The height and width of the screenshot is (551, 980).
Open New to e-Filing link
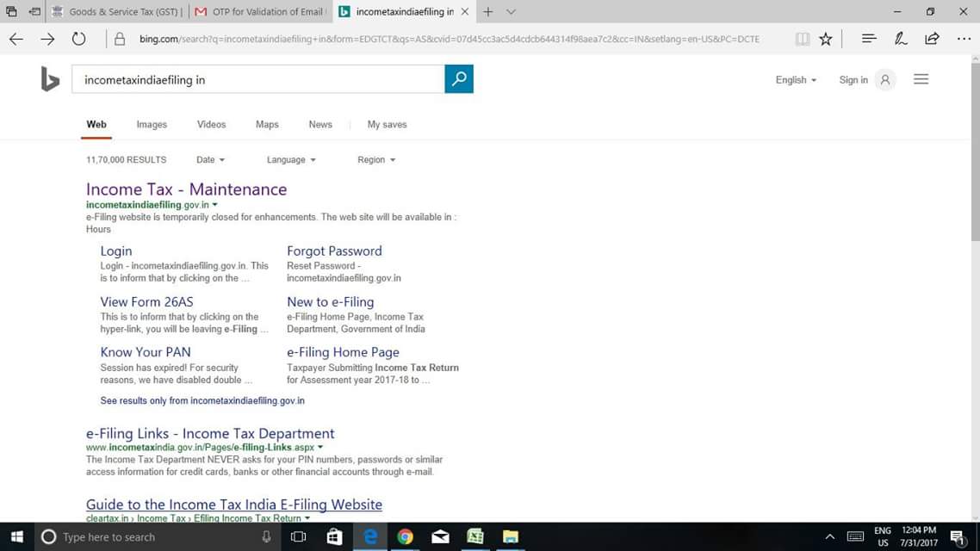[x=330, y=301]
